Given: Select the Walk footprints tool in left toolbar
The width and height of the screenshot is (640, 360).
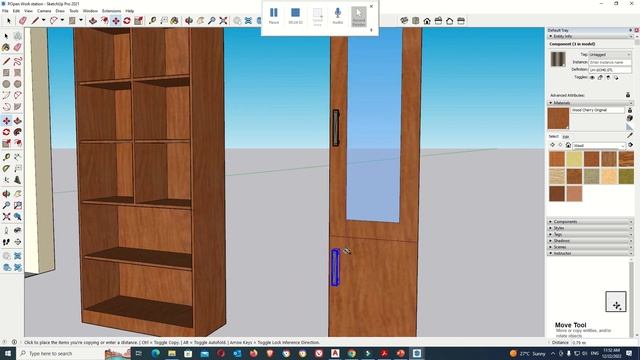Looking at the screenshot, I should click(6, 242).
